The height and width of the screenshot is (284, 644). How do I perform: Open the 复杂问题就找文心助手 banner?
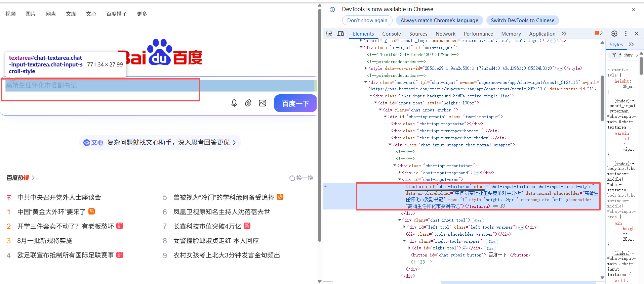(160, 143)
